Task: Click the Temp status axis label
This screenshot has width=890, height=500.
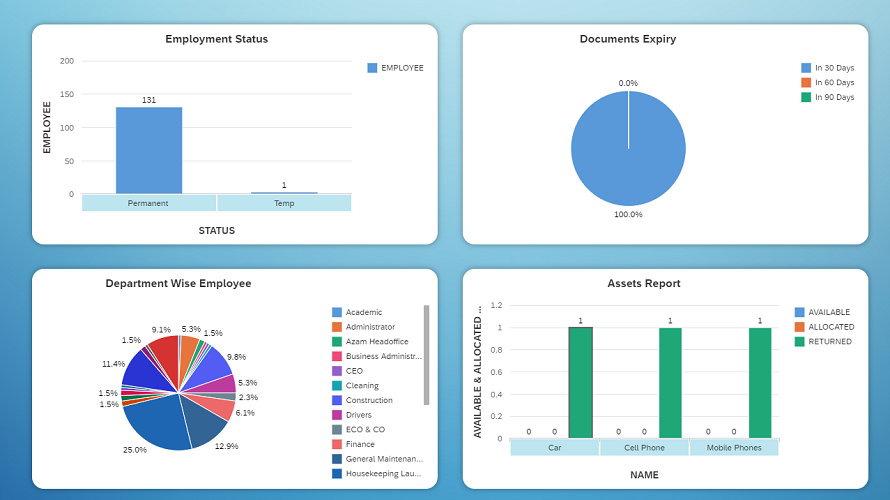Action: point(284,203)
